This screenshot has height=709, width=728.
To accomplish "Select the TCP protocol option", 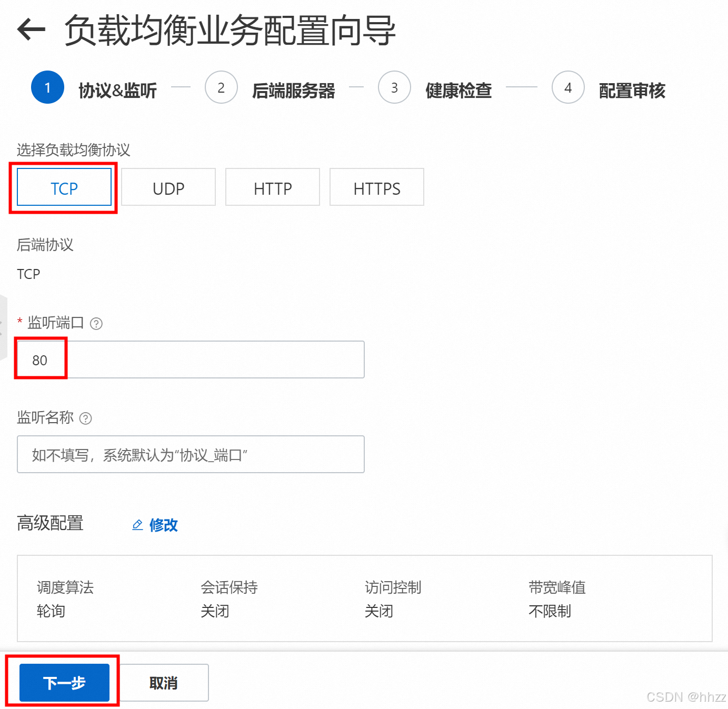I will click(x=64, y=187).
